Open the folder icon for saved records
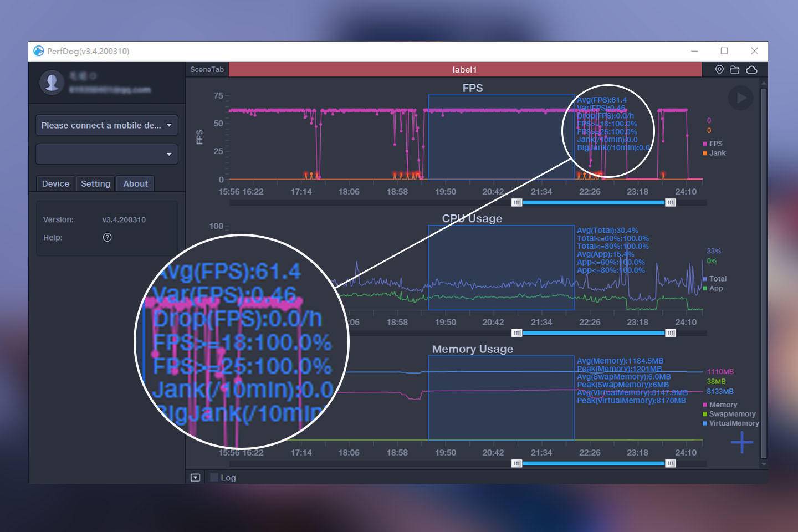Screen dimensions: 798x532 pos(735,70)
